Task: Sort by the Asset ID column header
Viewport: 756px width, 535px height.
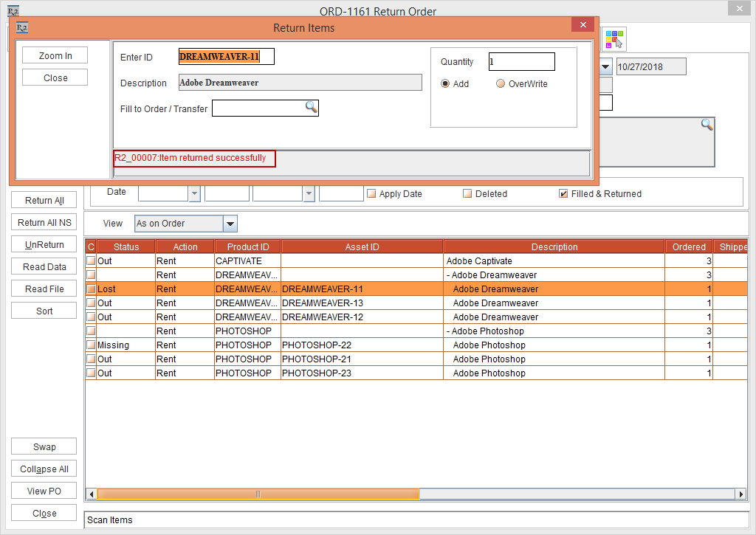Action: (x=362, y=246)
